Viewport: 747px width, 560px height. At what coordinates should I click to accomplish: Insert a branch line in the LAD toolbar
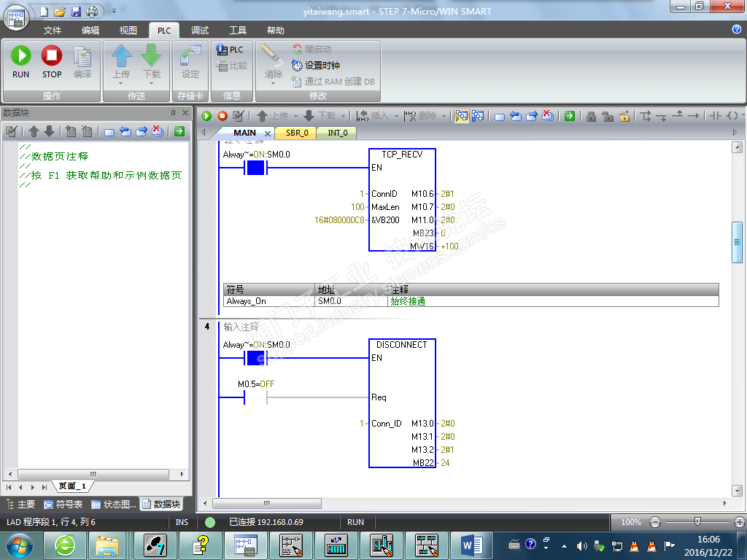coord(646,116)
